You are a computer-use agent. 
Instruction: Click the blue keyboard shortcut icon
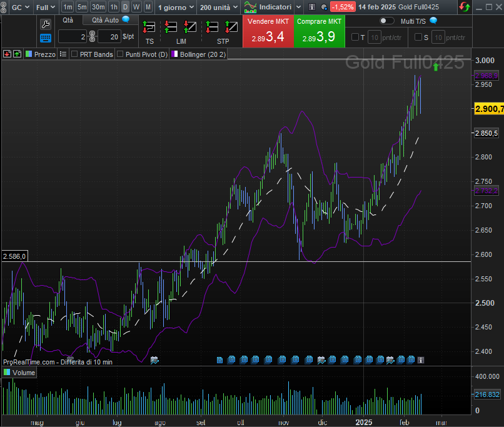[x=46, y=38]
